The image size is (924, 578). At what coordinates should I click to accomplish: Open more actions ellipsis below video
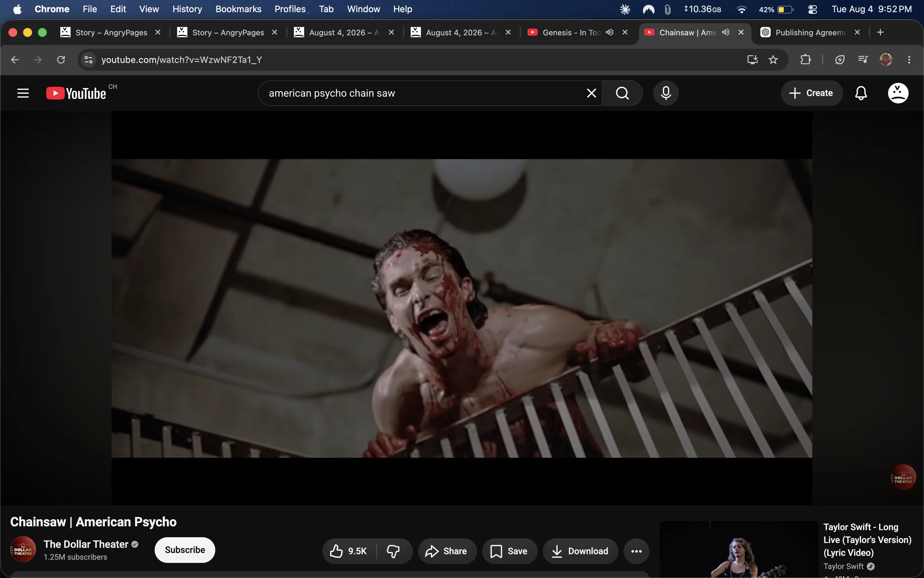pos(636,551)
